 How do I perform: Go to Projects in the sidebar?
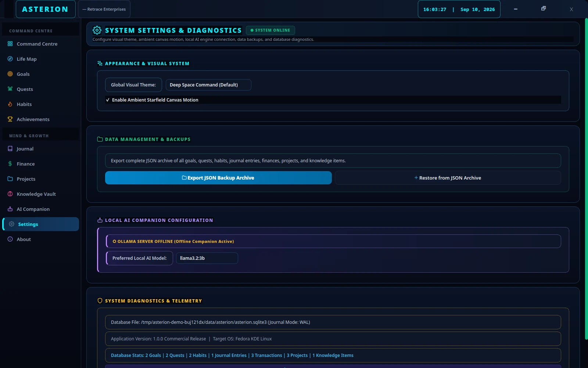pos(40,179)
